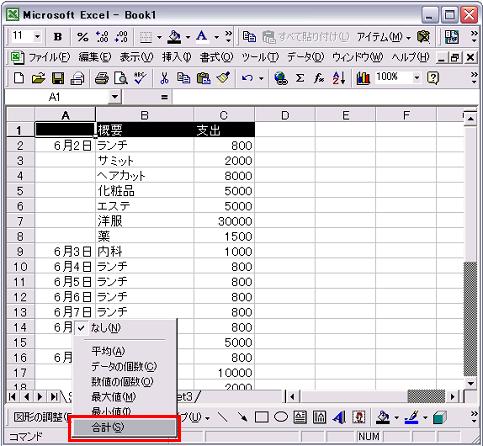483x446 pixels.
Task: Open the Fill Color dropdown in drawing toolbar
Action: (396, 417)
